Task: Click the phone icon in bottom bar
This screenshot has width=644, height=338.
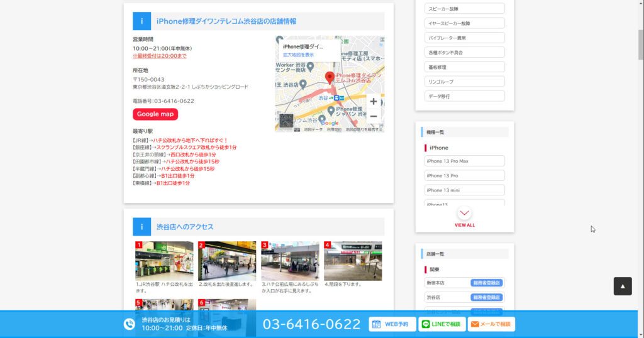Action: tap(129, 324)
